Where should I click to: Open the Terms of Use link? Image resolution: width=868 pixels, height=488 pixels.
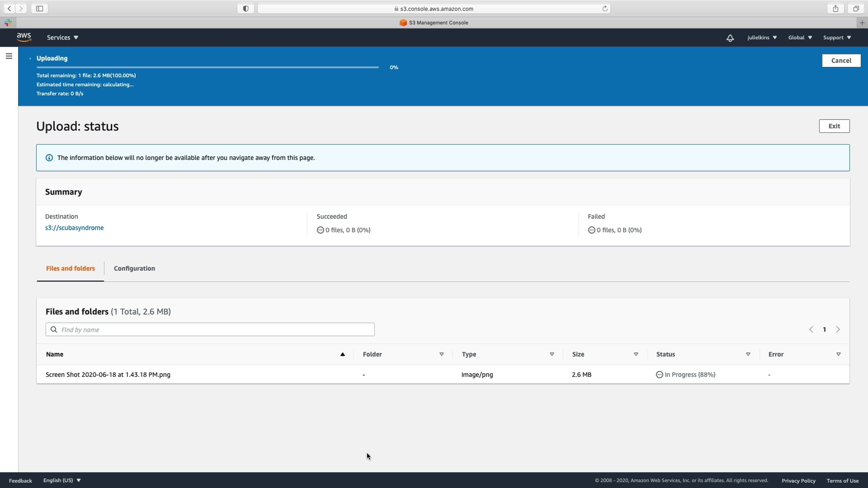click(x=842, y=481)
